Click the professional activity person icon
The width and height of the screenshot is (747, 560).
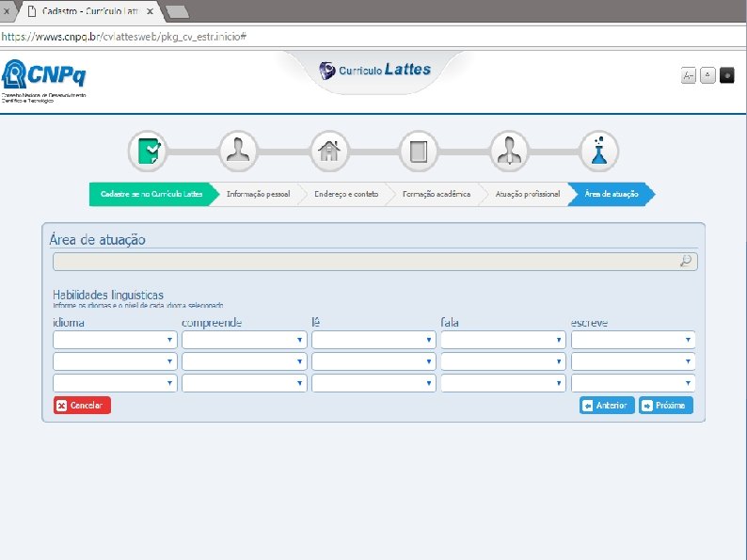509,152
